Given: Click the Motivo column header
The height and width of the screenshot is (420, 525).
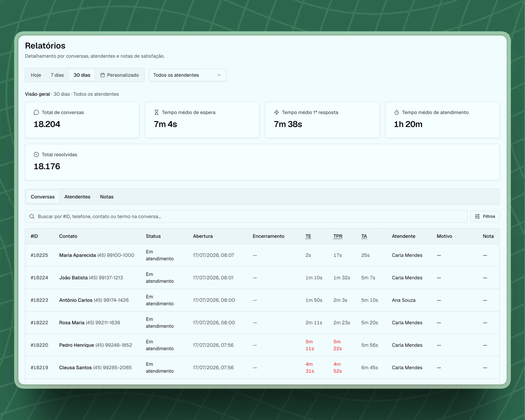Looking at the screenshot, I should coord(444,236).
